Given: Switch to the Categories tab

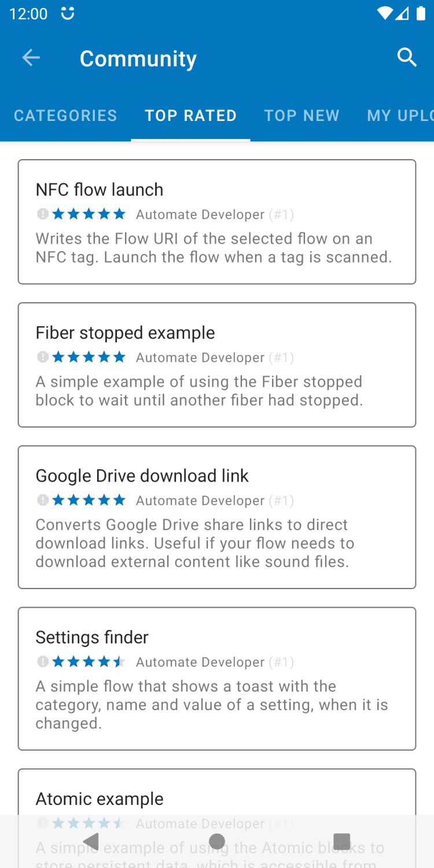Looking at the screenshot, I should [65, 116].
